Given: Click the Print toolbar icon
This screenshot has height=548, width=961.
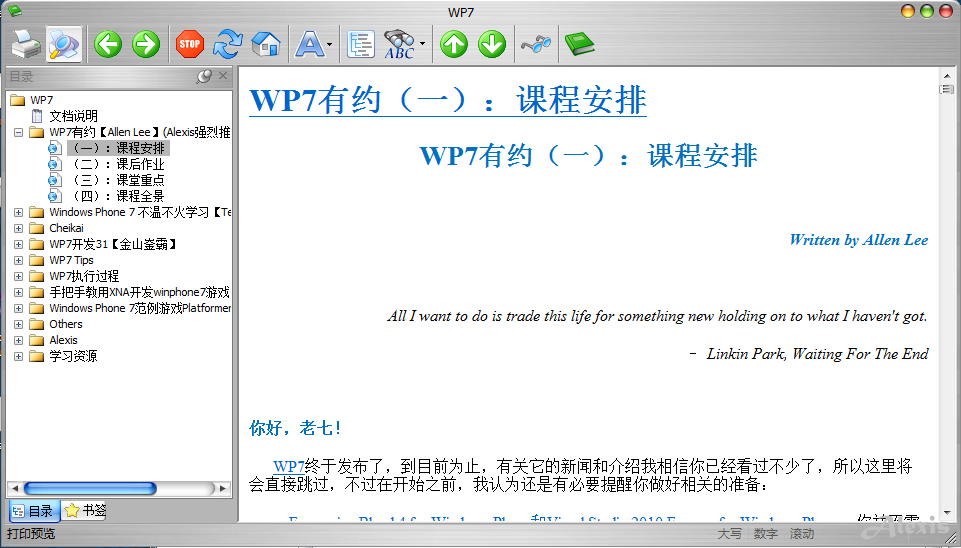Looking at the screenshot, I should [26, 44].
